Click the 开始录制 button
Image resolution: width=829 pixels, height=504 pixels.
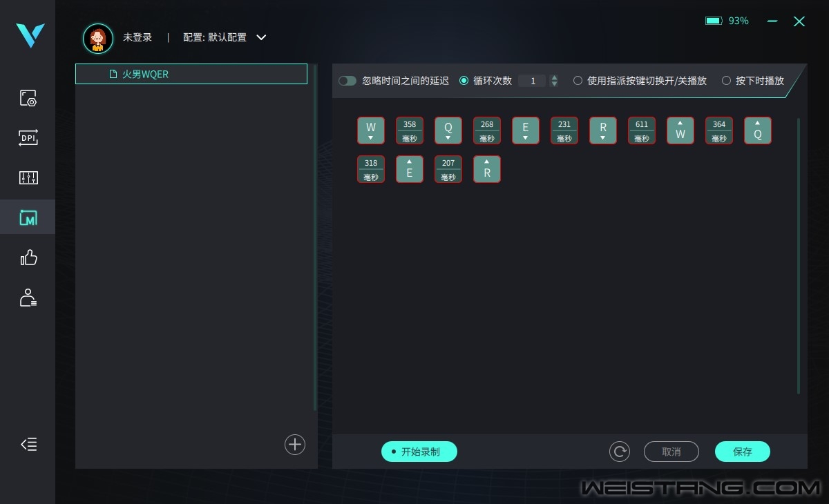[419, 452]
